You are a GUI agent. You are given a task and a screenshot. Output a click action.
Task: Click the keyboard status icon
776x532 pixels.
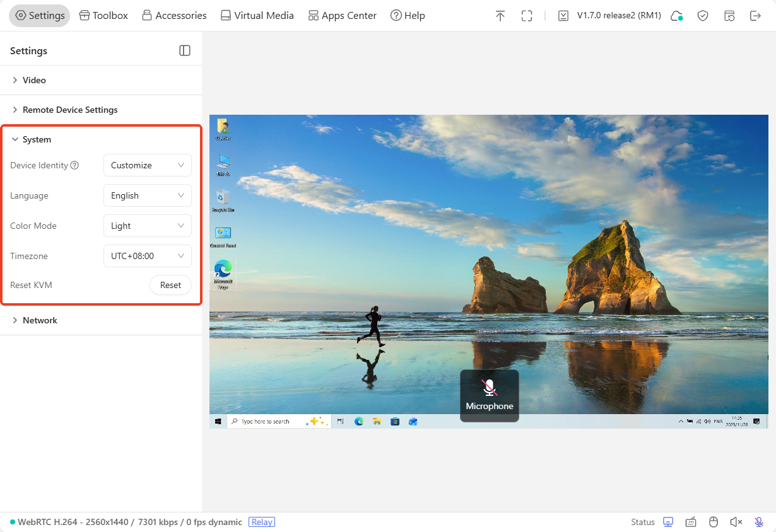point(691,522)
